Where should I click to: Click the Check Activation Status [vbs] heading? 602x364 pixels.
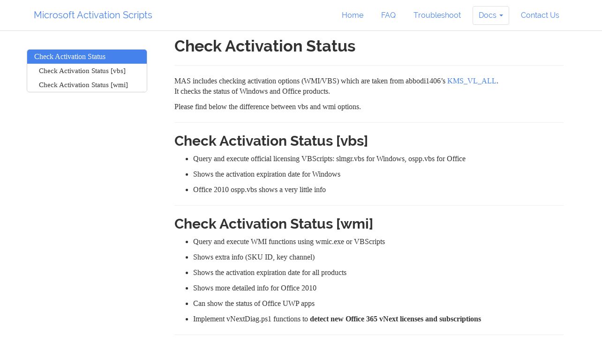tap(271, 141)
